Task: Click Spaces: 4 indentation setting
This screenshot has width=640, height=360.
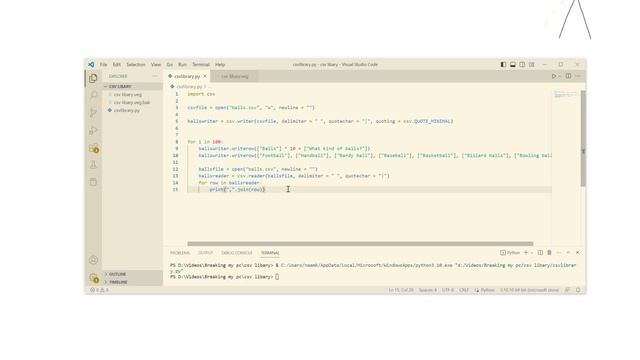Action: (x=427, y=290)
